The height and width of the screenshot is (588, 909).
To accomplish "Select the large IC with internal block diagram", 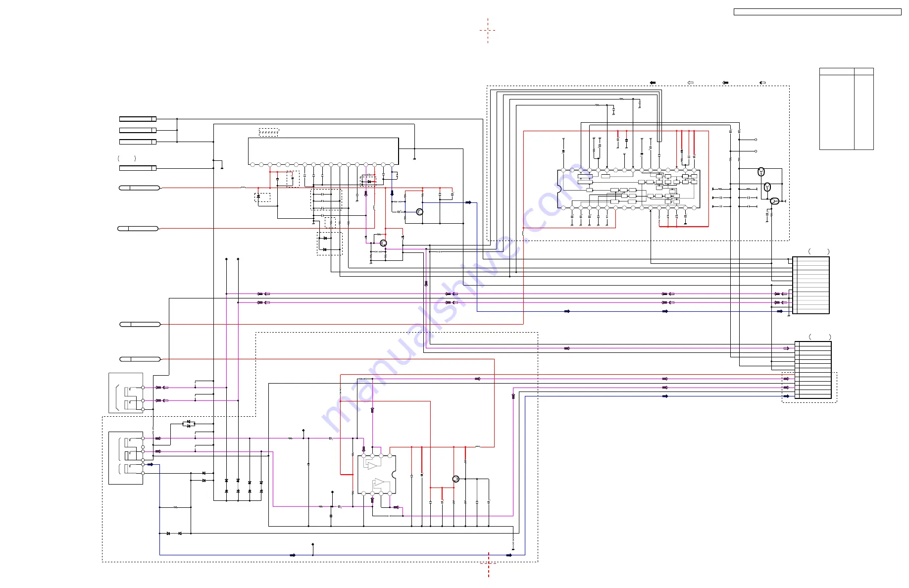I will click(628, 189).
